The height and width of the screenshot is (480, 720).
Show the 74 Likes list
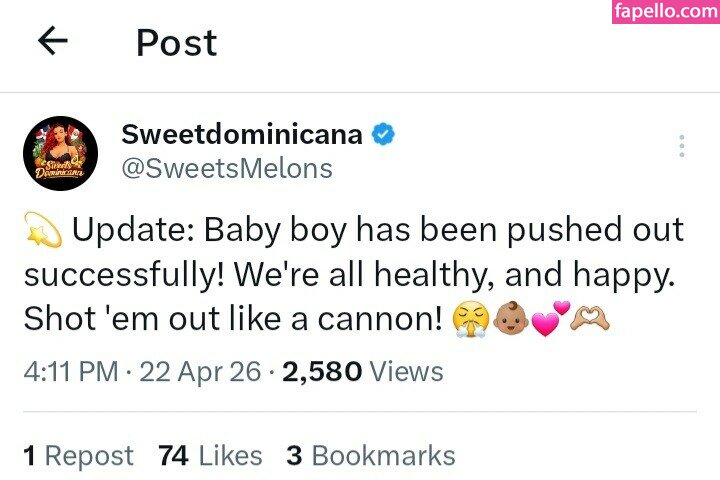point(210,456)
